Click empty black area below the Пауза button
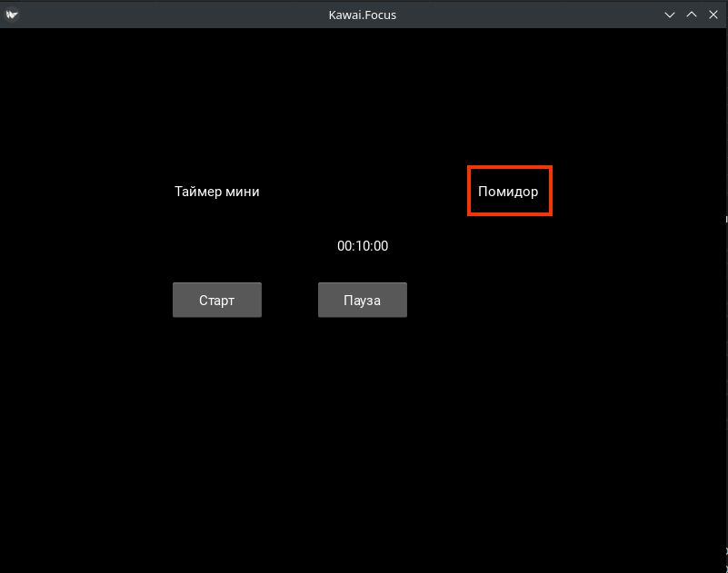The height and width of the screenshot is (573, 728). click(x=363, y=409)
